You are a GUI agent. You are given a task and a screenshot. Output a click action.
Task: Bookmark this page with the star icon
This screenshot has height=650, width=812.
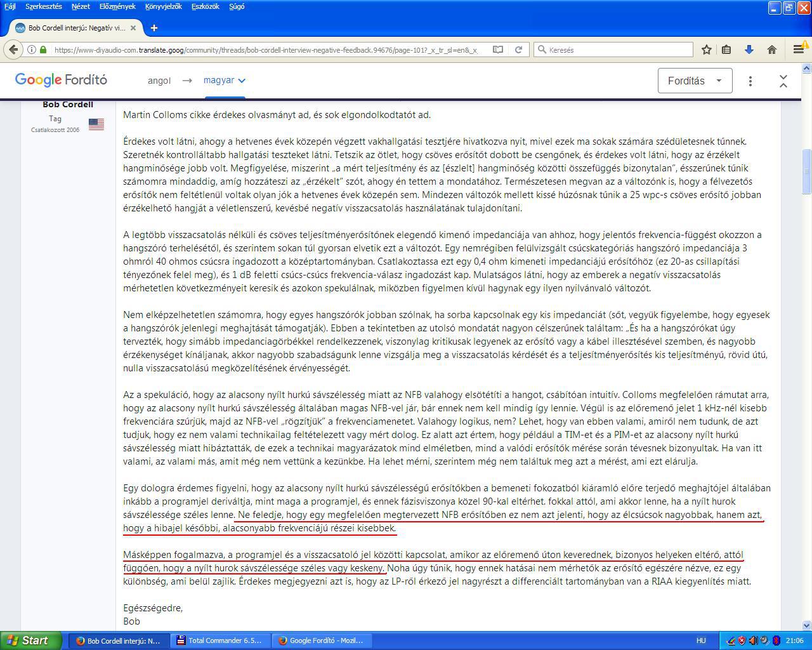(x=707, y=50)
